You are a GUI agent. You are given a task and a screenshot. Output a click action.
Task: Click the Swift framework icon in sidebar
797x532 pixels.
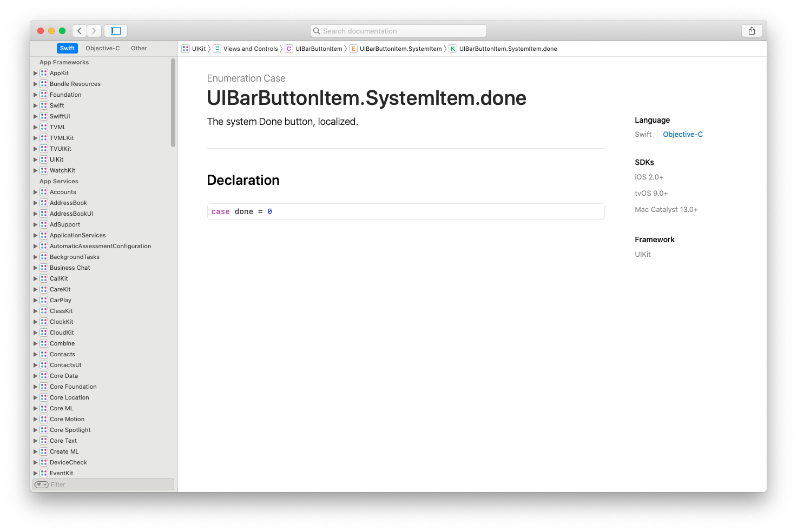click(x=44, y=105)
